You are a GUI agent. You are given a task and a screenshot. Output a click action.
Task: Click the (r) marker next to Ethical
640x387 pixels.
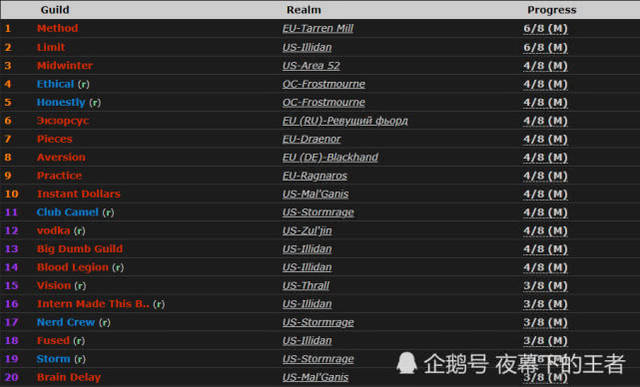point(84,84)
